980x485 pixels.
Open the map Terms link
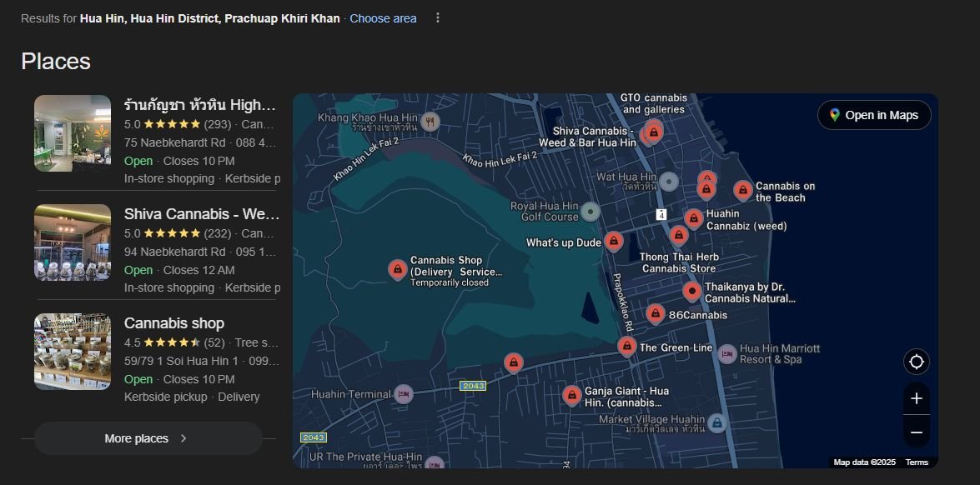pyautogui.click(x=917, y=462)
